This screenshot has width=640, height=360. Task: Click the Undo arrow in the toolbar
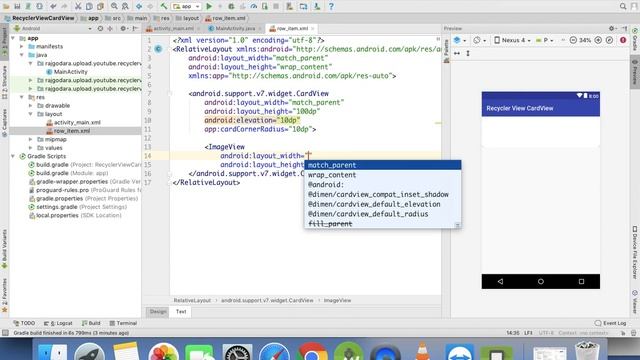[53, 6]
